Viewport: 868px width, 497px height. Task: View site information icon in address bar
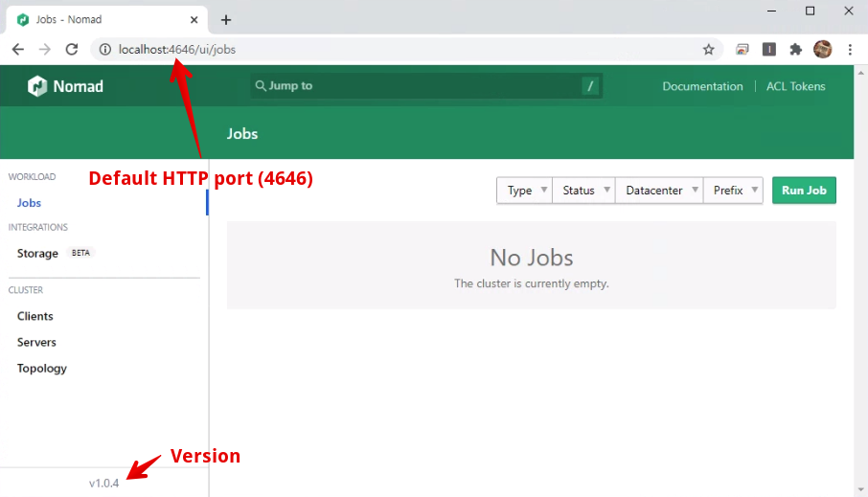[104, 49]
